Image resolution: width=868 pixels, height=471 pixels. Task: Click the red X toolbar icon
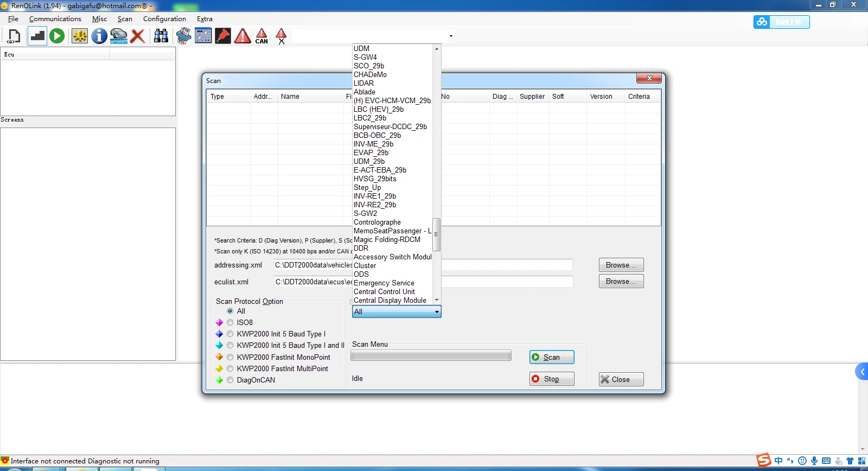pos(138,36)
